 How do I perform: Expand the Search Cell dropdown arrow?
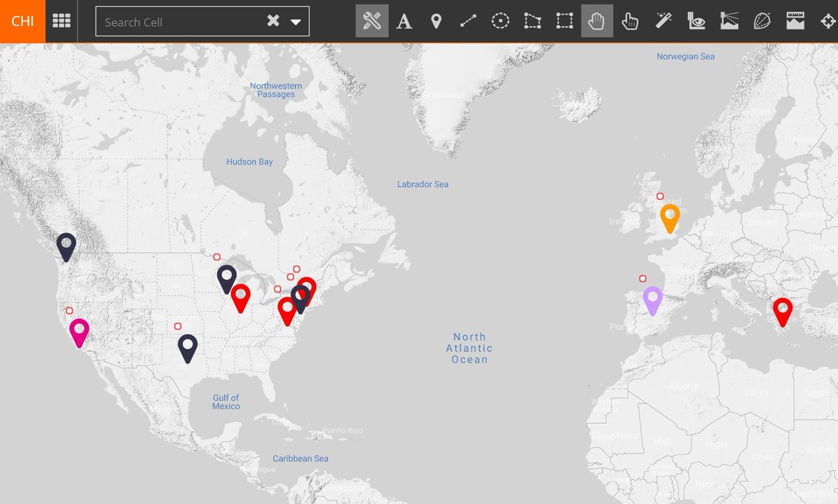coord(296,22)
